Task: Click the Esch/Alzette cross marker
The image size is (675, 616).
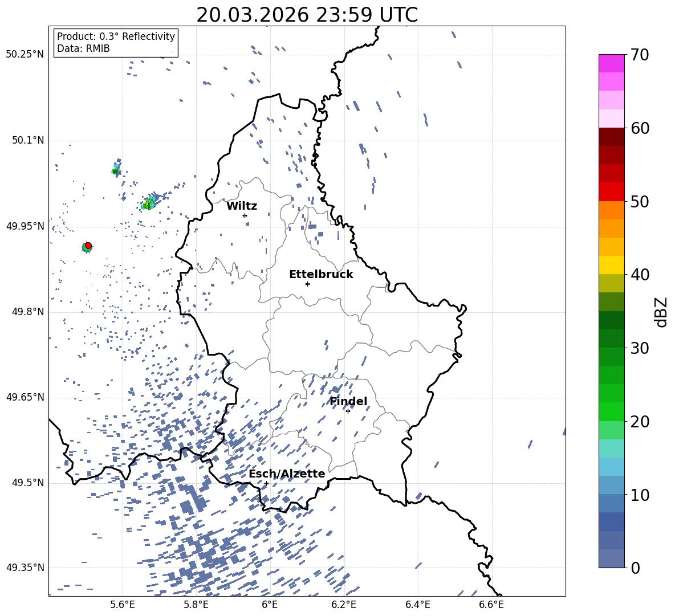Action: pyautogui.click(x=266, y=483)
